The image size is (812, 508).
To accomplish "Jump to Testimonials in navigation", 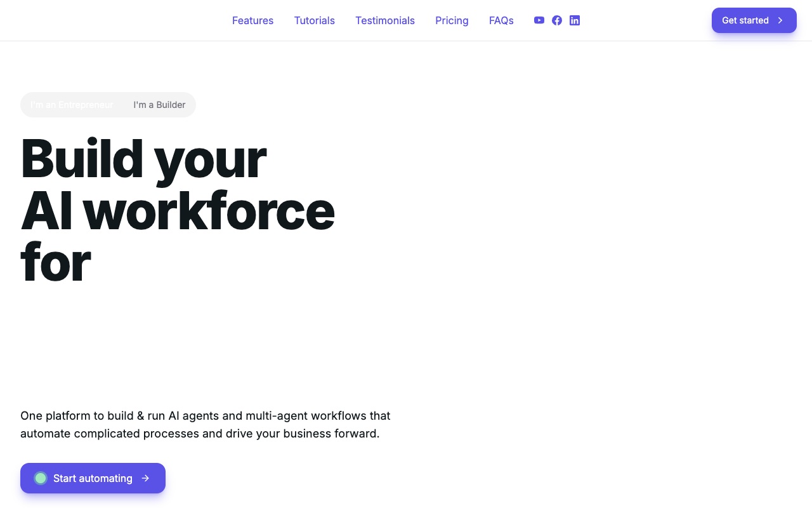I will 385,20.
